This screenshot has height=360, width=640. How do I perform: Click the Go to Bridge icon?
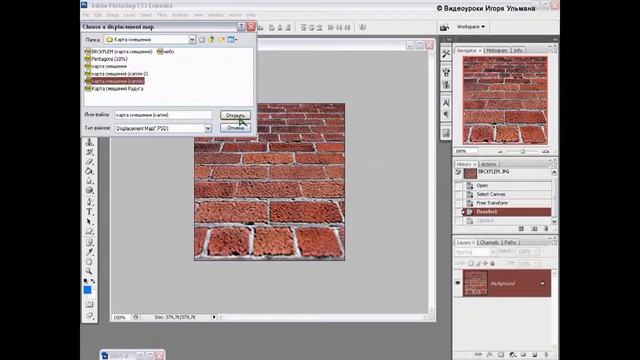click(x=444, y=27)
